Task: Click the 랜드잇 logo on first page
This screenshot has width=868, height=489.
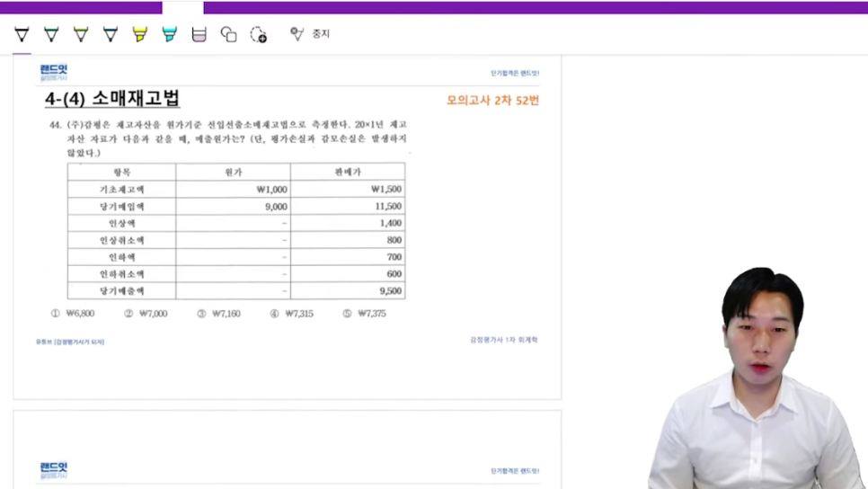Action: 53,72
